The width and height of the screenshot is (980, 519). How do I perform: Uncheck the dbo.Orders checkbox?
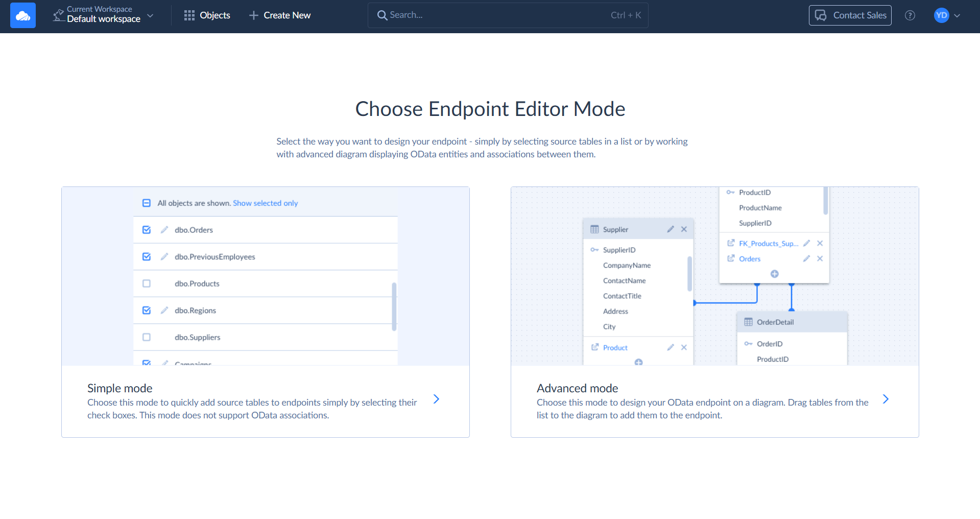tap(147, 230)
